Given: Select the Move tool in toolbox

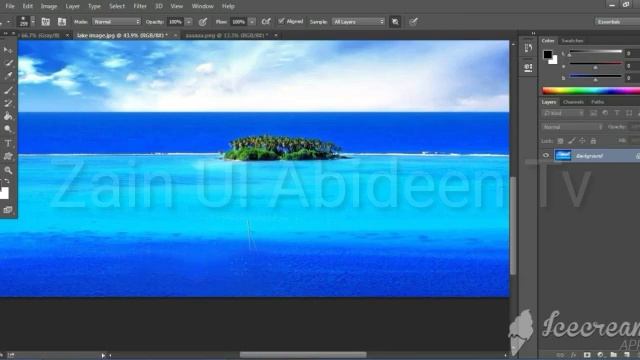Looking at the screenshot, I should (x=8, y=50).
